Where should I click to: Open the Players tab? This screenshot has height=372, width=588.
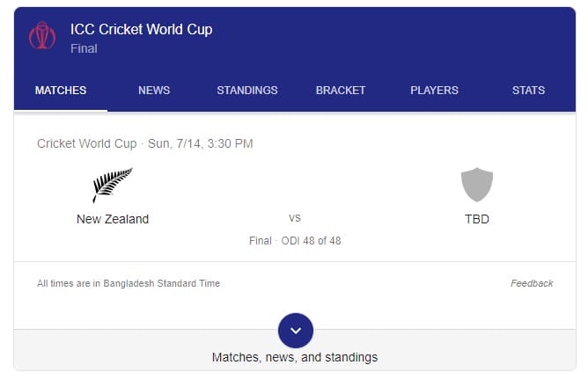click(434, 91)
